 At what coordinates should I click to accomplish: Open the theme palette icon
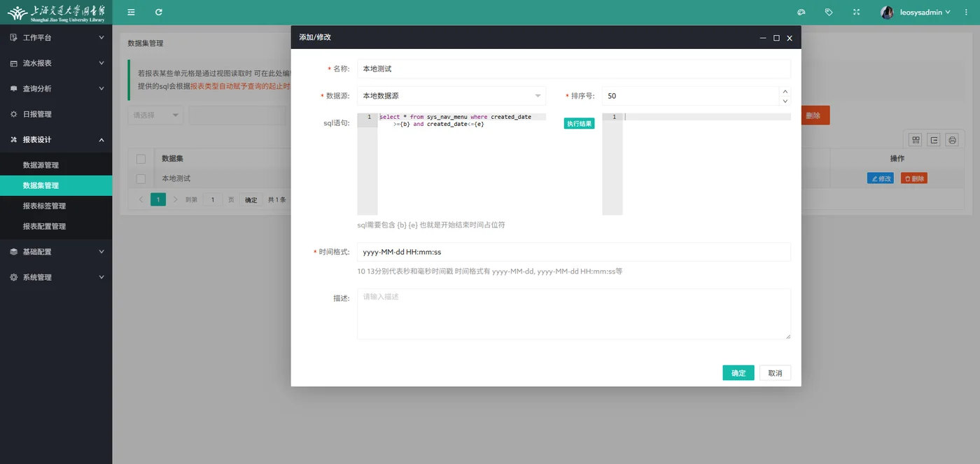pyautogui.click(x=801, y=12)
